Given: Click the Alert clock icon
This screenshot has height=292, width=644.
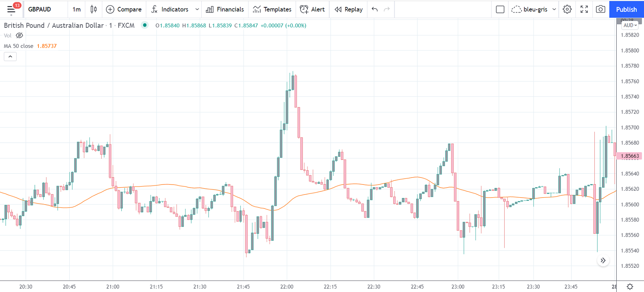Looking at the screenshot, I should [x=304, y=9].
